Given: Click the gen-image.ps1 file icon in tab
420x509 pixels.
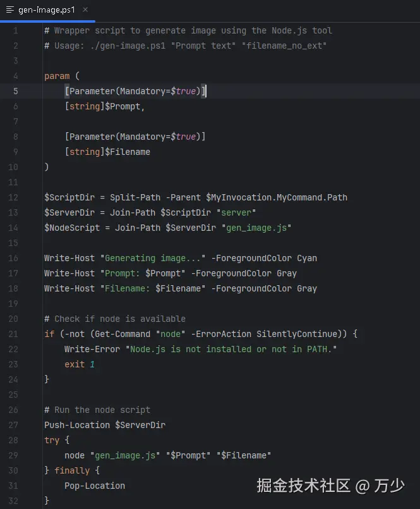Looking at the screenshot, I should 9,10.
